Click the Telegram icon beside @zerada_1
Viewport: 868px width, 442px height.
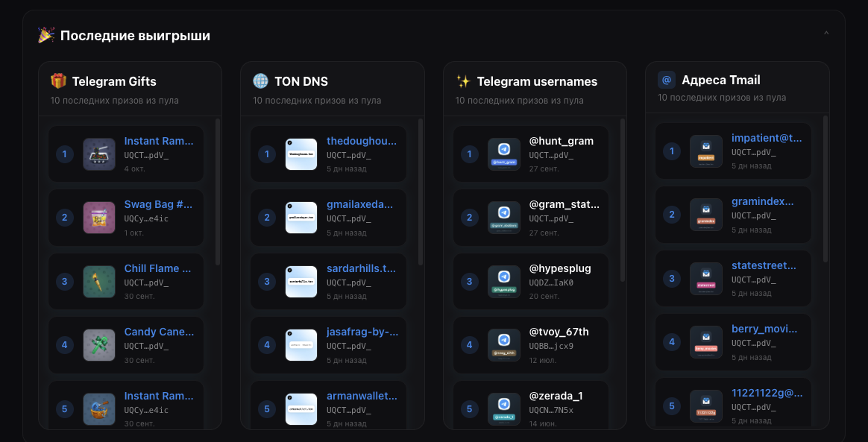(x=504, y=409)
